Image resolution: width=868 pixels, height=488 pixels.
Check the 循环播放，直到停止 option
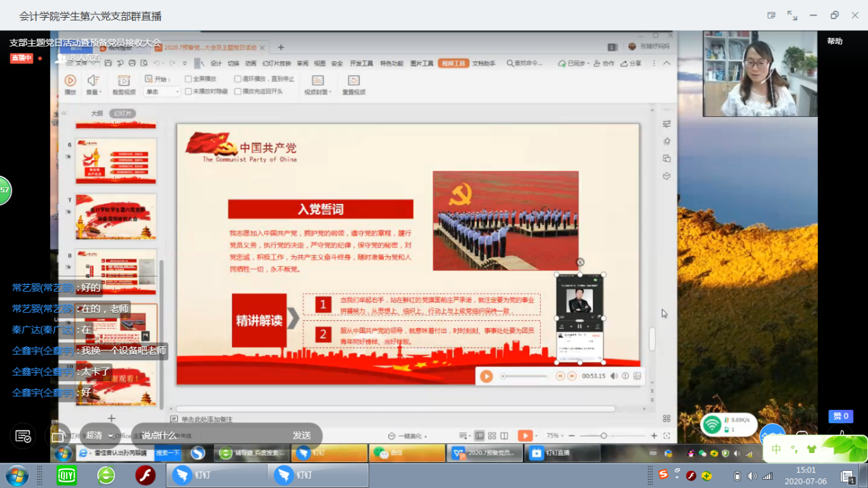(x=238, y=79)
